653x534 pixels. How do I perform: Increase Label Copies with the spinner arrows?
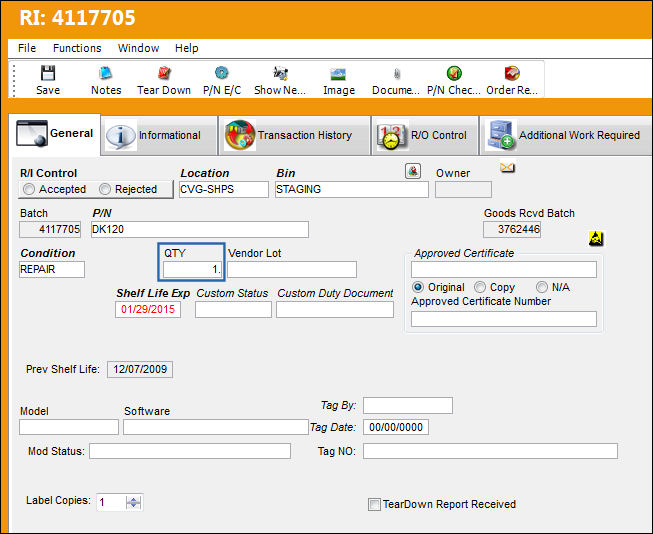point(134,499)
